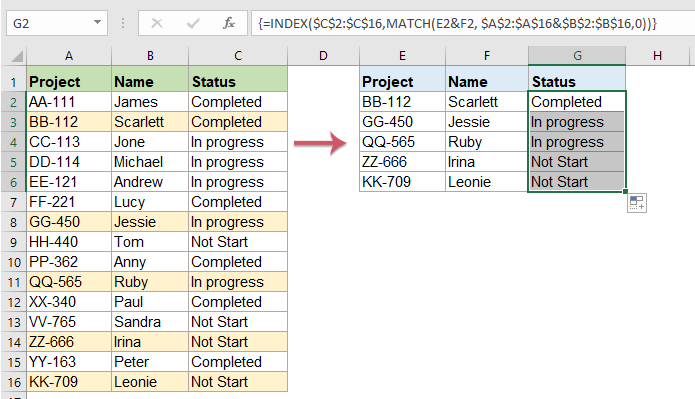Select cell B3 containing Scarlett
The width and height of the screenshot is (695, 399).
pyautogui.click(x=150, y=122)
